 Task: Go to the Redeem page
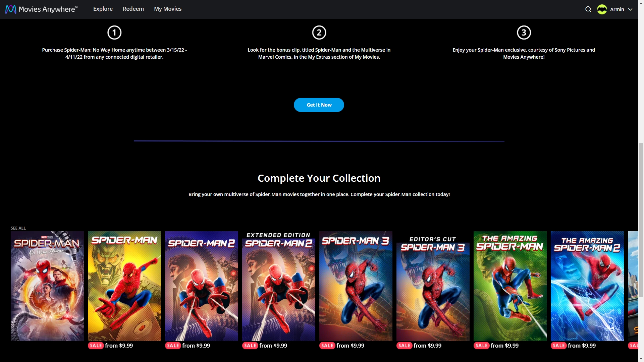click(x=133, y=9)
